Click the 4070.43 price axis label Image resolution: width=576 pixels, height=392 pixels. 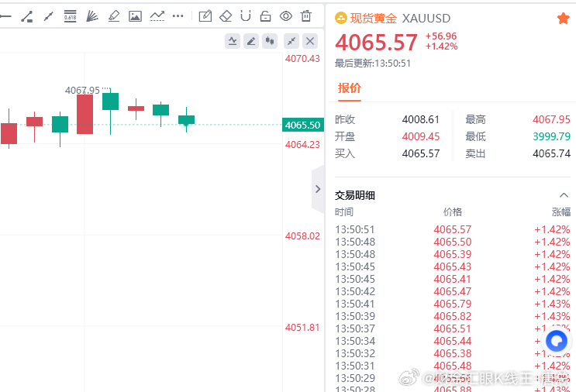click(302, 59)
